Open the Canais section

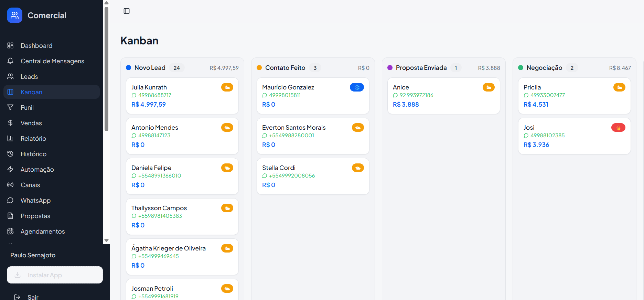52,185
